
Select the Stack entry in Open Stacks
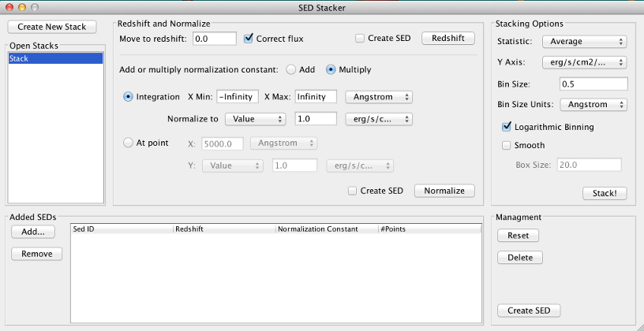(55, 58)
